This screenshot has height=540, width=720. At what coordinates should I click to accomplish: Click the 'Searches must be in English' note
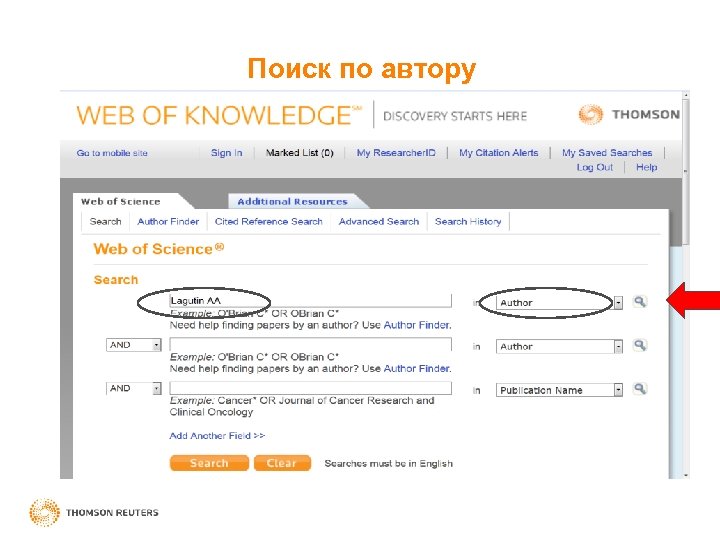[388, 463]
